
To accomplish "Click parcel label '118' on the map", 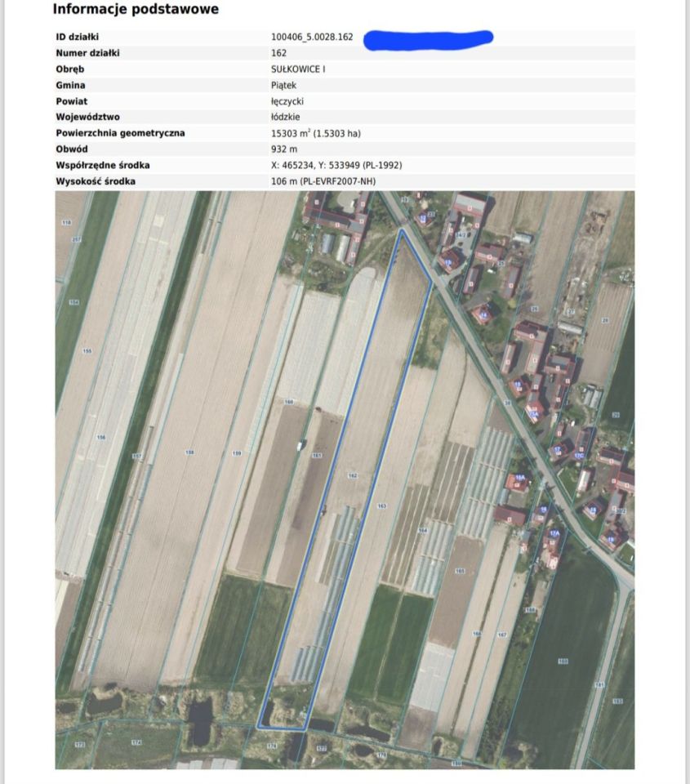I will 66,222.
